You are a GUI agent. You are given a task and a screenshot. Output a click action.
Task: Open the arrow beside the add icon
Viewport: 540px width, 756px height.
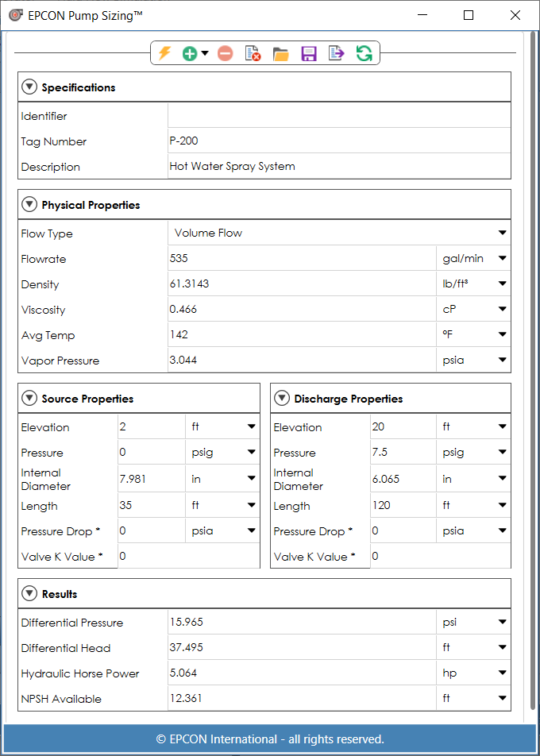pos(205,53)
